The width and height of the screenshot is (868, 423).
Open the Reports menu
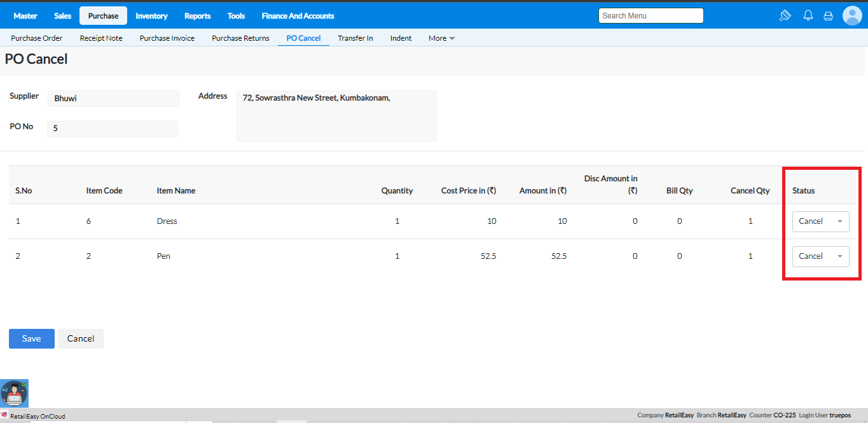197,16
